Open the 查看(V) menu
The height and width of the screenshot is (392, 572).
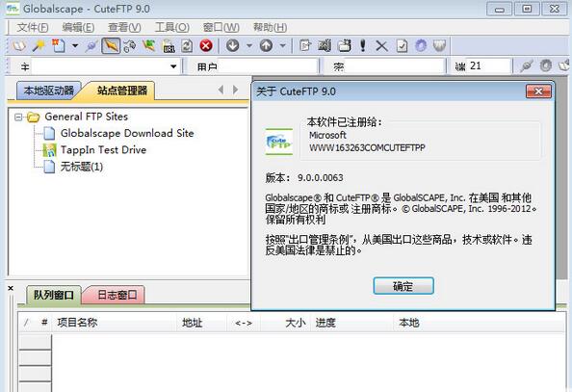pyautogui.click(x=124, y=27)
